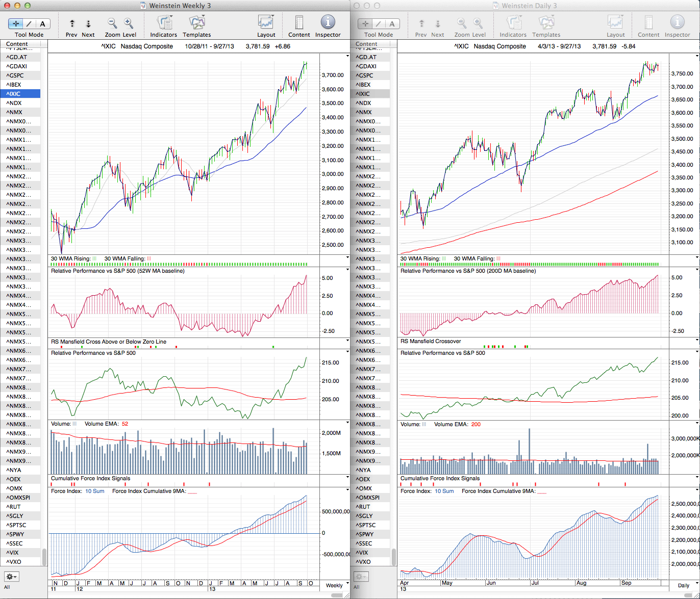Viewport: 700px width, 599px height.
Task: Open Templates in Weekly window toolbar
Action: [196, 23]
